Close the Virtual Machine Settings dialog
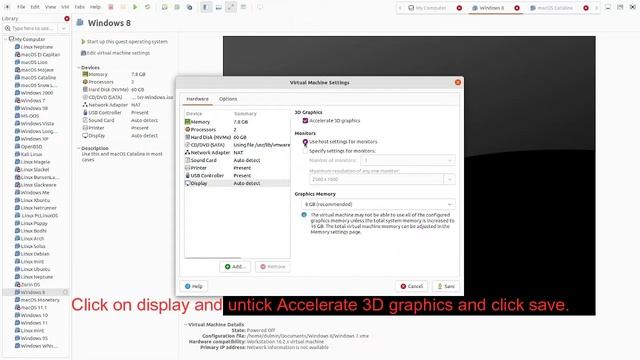This screenshot has width=640, height=360. [x=458, y=82]
